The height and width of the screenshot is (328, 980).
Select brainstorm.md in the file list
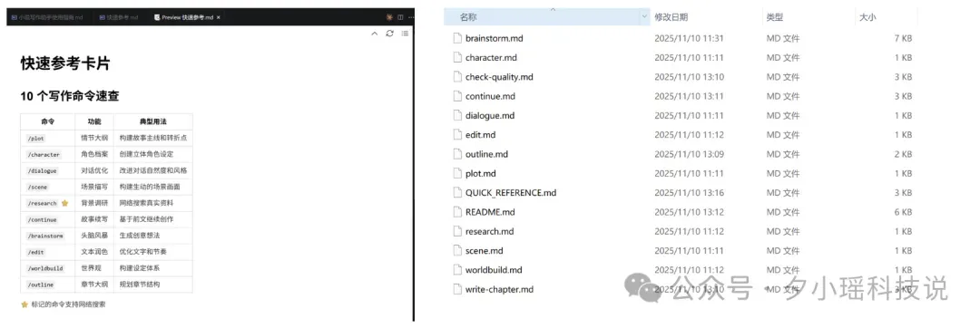[495, 38]
